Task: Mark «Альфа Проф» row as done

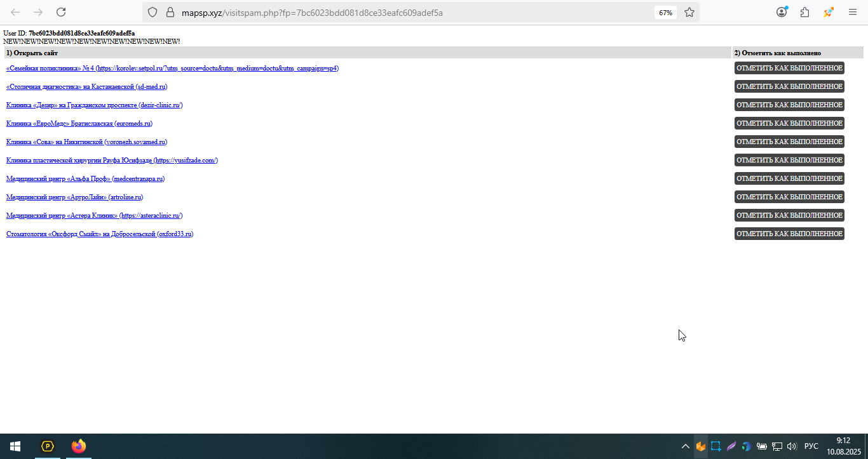Action: coord(789,178)
